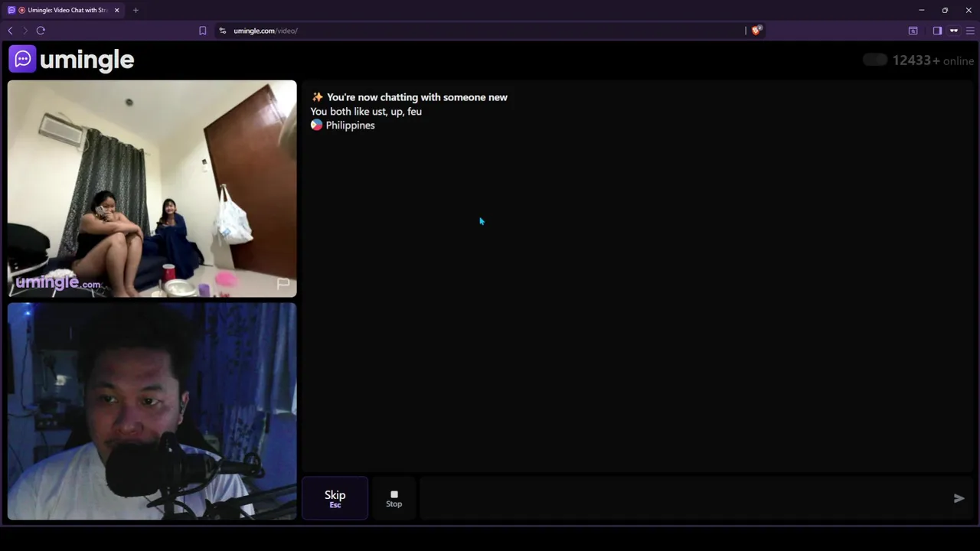Select the Umingle Video Chat browser tab

[64, 10]
